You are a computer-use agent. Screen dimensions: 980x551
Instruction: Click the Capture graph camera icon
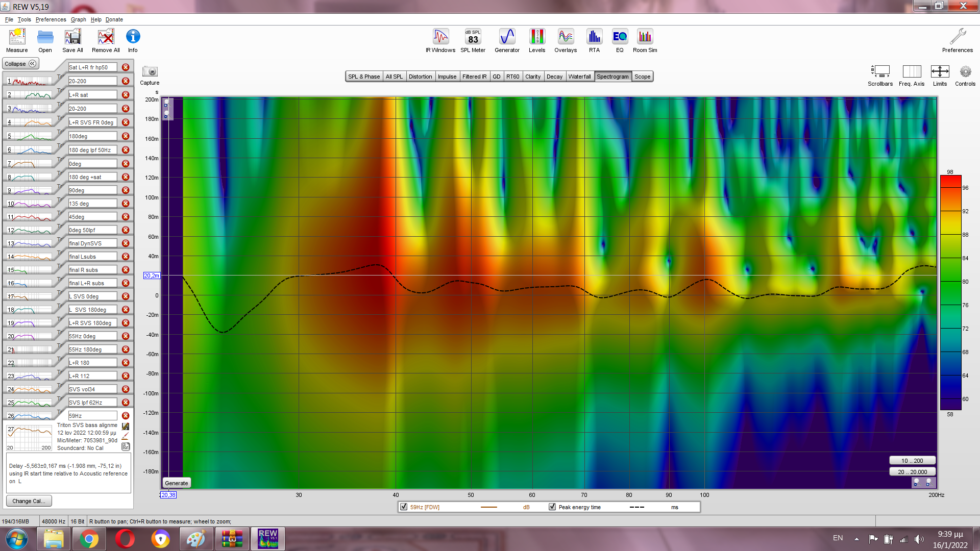coord(150,72)
